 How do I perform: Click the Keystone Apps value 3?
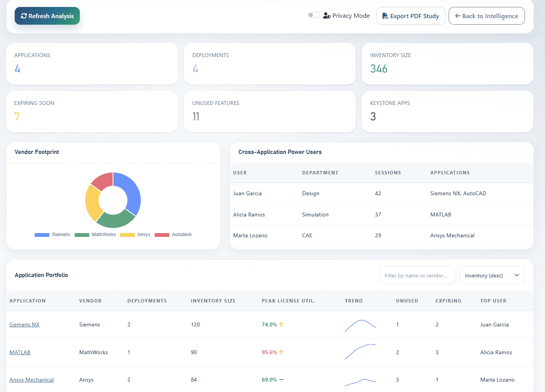click(x=373, y=117)
